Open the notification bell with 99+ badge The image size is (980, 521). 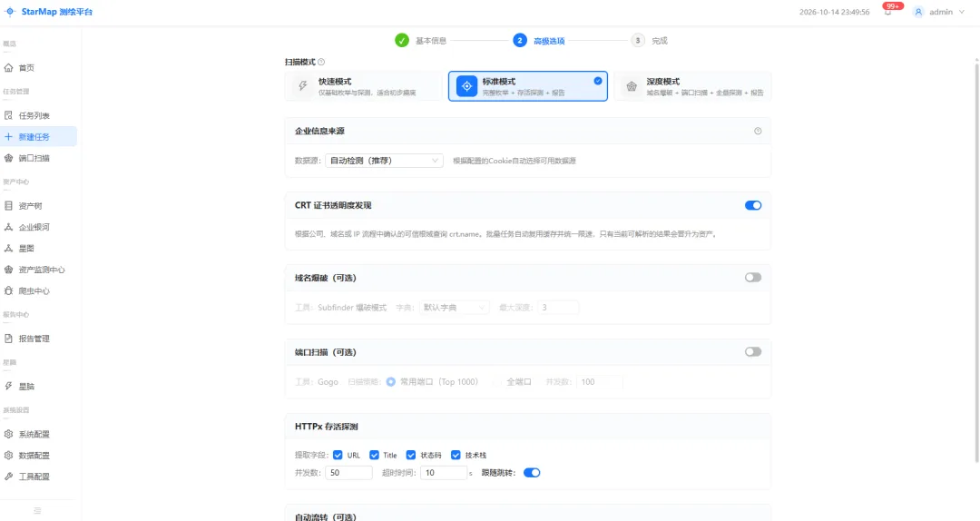[887, 11]
